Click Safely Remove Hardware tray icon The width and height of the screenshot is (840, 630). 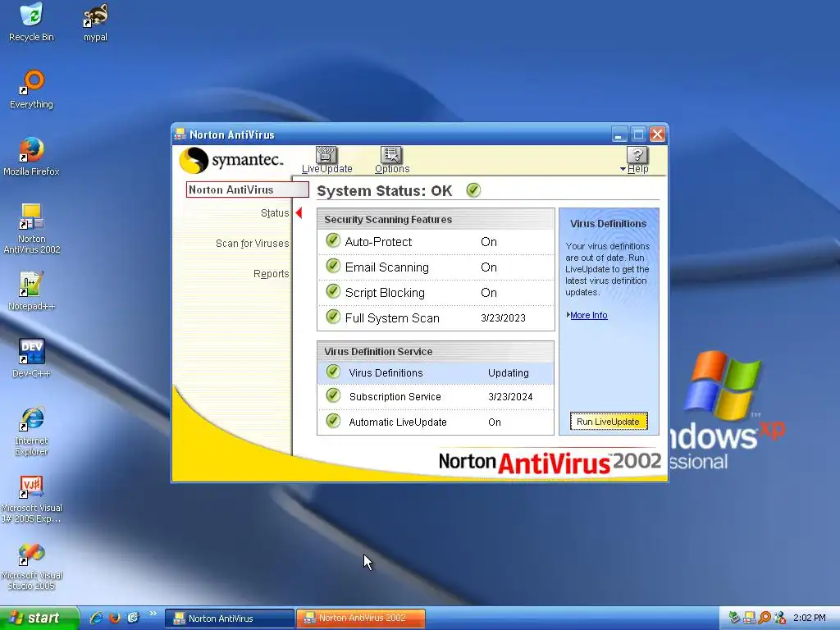734,618
